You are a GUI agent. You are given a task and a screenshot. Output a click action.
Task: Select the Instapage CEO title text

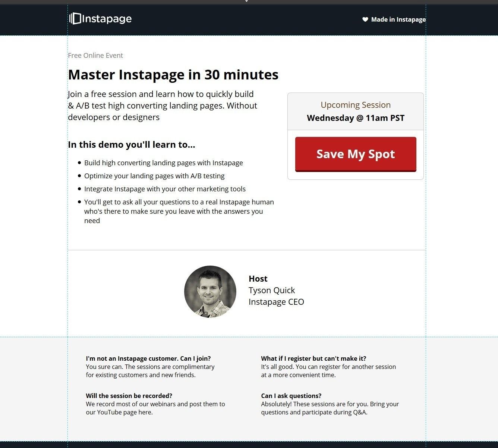point(276,302)
